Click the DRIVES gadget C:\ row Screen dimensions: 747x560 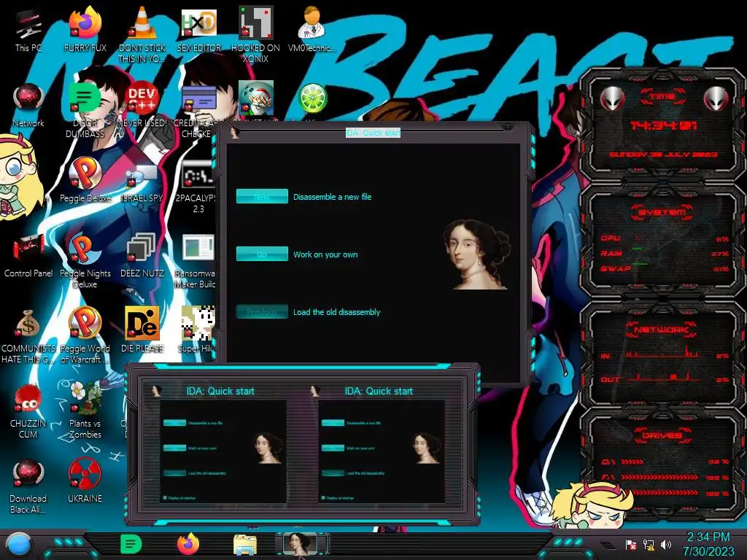(664, 462)
